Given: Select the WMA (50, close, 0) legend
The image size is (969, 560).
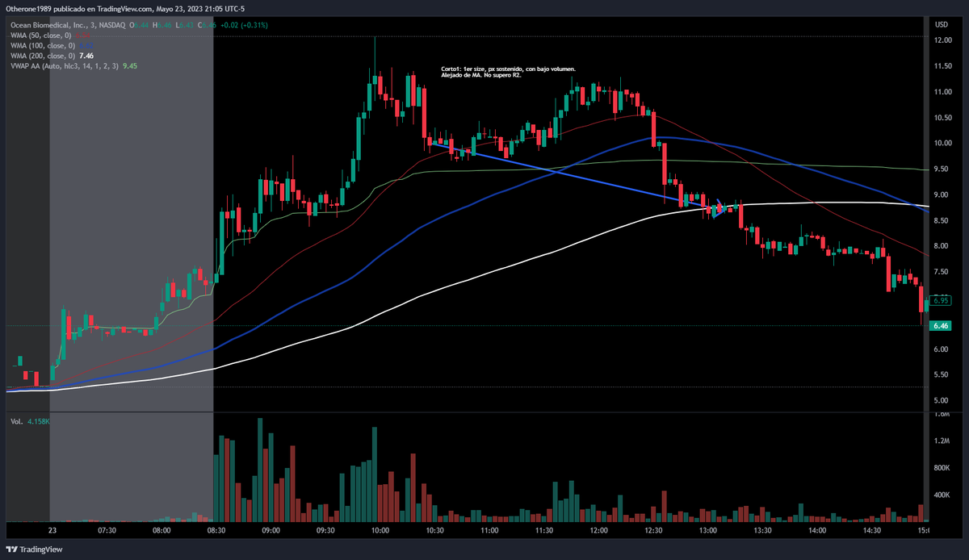Looking at the screenshot, I should [41, 36].
